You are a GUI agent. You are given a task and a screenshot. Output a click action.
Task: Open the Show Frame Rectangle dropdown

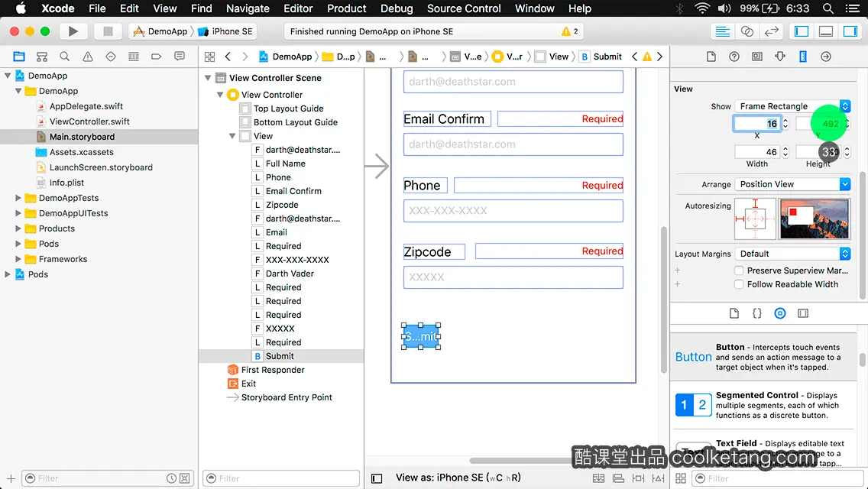tap(792, 106)
